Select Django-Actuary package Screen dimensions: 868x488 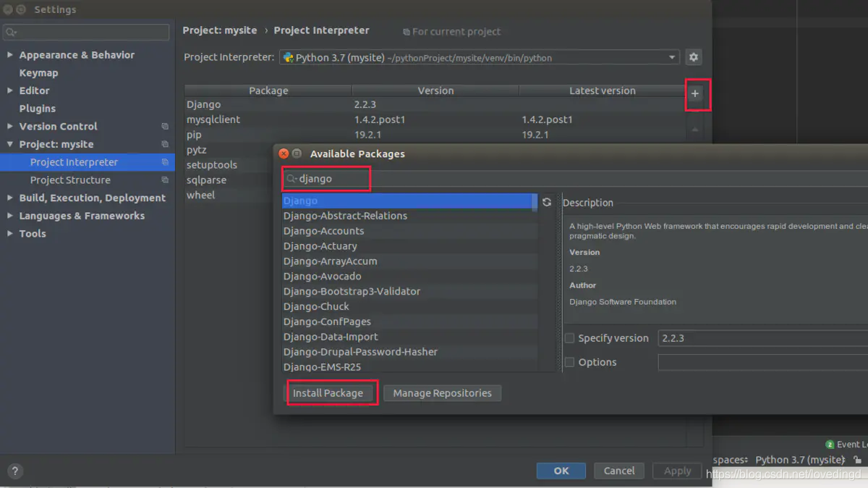tap(407, 246)
